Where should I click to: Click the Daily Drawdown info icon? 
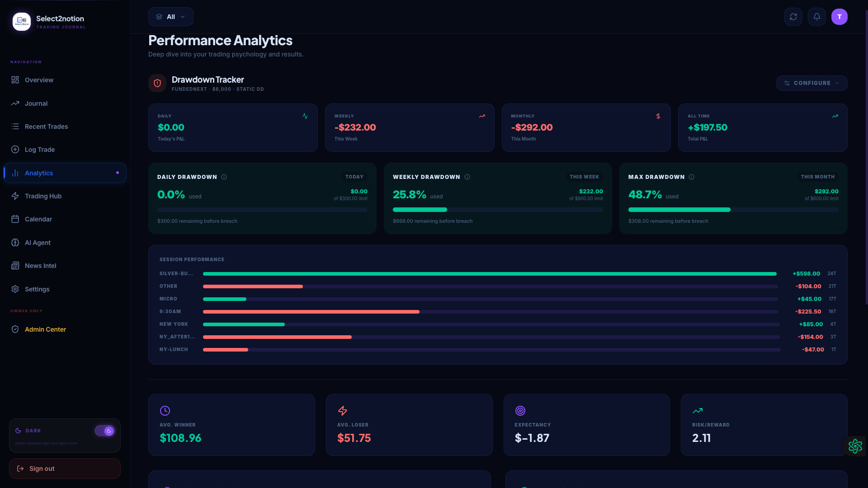click(224, 177)
